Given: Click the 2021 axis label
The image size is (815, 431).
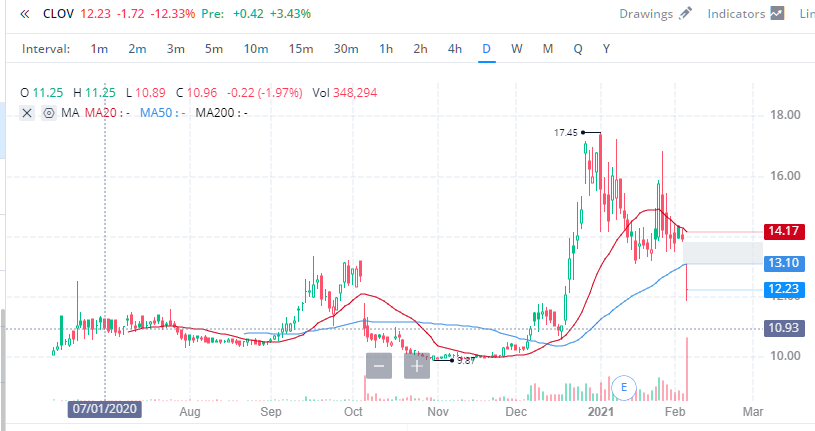Looking at the screenshot, I should click(600, 412).
